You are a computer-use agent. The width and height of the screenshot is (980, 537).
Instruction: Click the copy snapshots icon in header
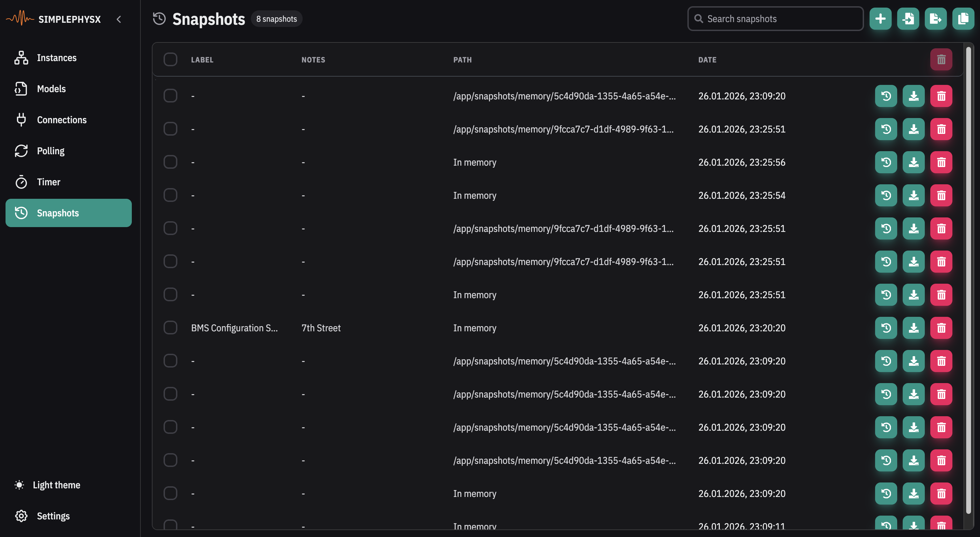coord(963,19)
